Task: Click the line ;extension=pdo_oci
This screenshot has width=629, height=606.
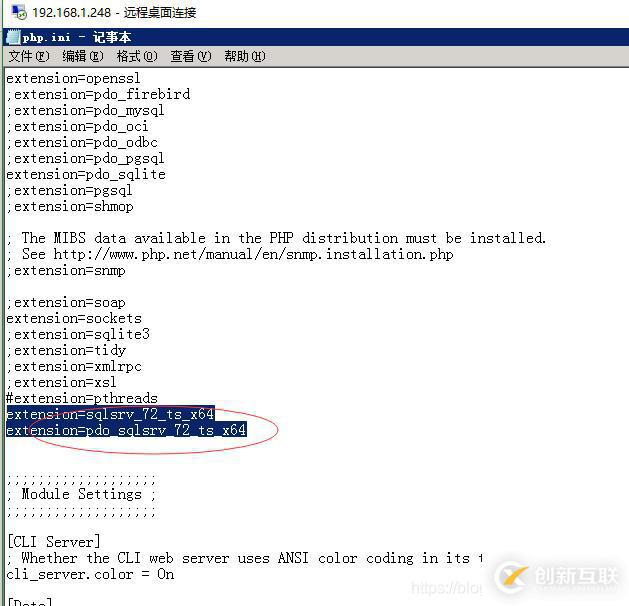Action: pos(77,126)
